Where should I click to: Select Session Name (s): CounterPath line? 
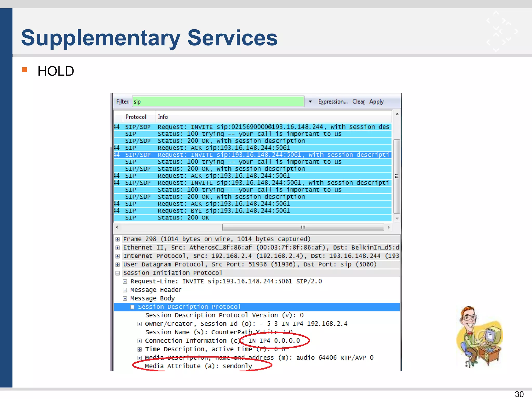click(x=219, y=332)
